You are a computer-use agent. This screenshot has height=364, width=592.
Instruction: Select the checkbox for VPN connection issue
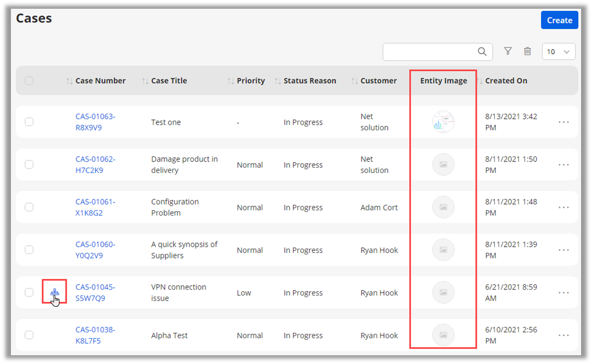[x=29, y=293]
